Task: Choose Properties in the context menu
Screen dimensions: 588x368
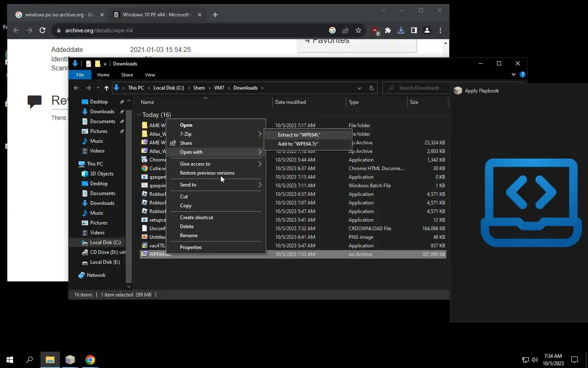Action: coord(216,247)
